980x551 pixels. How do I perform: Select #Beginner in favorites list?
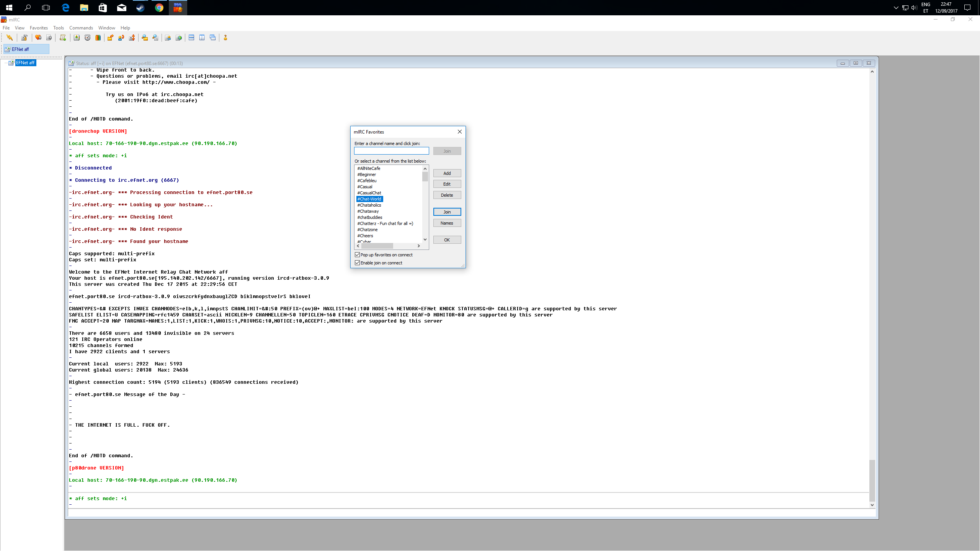[366, 174]
